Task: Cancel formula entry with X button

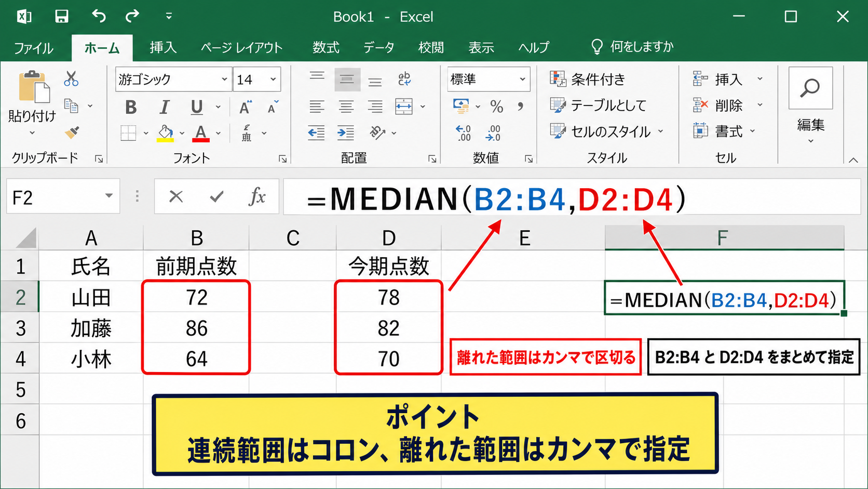Action: point(176,196)
